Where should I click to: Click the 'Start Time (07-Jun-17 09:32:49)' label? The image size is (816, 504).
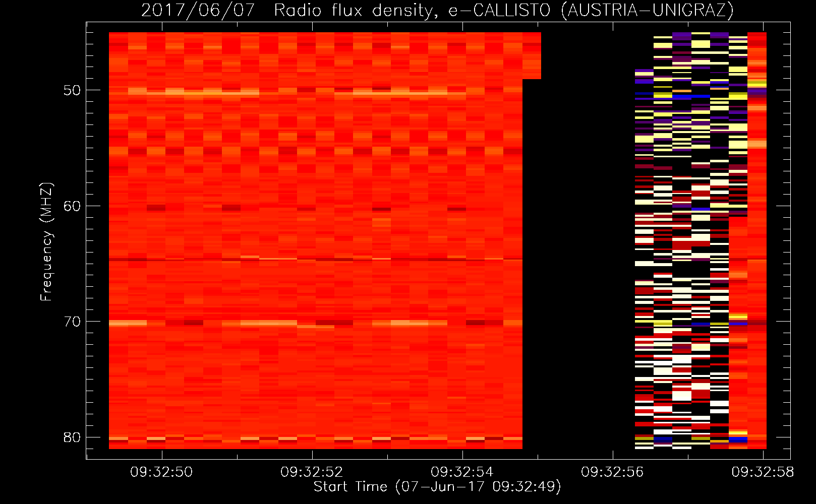click(437, 487)
